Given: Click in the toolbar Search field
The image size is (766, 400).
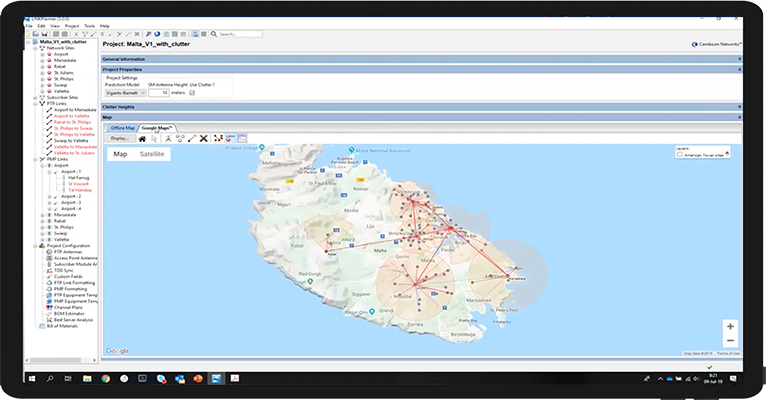Looking at the screenshot, I should (x=240, y=34).
